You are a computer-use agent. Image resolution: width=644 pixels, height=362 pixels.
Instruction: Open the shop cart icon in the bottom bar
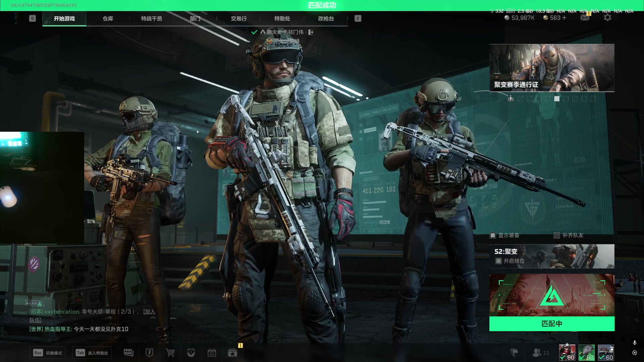170,353
